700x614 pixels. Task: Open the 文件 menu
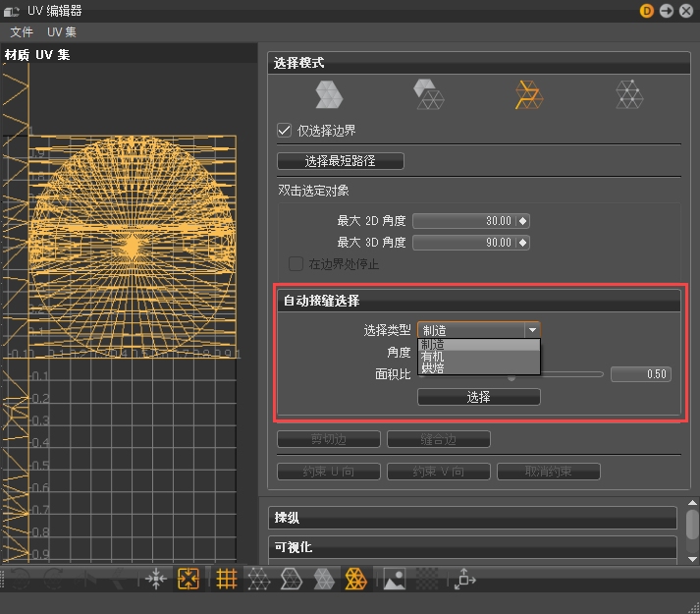coord(22,32)
